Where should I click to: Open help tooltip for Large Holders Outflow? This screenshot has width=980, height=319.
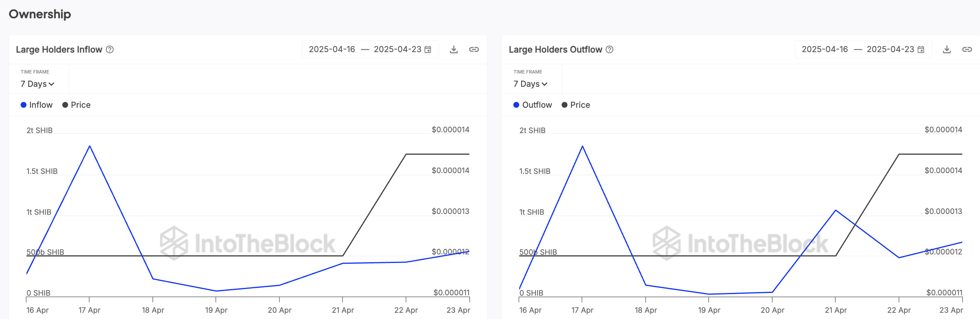(609, 49)
